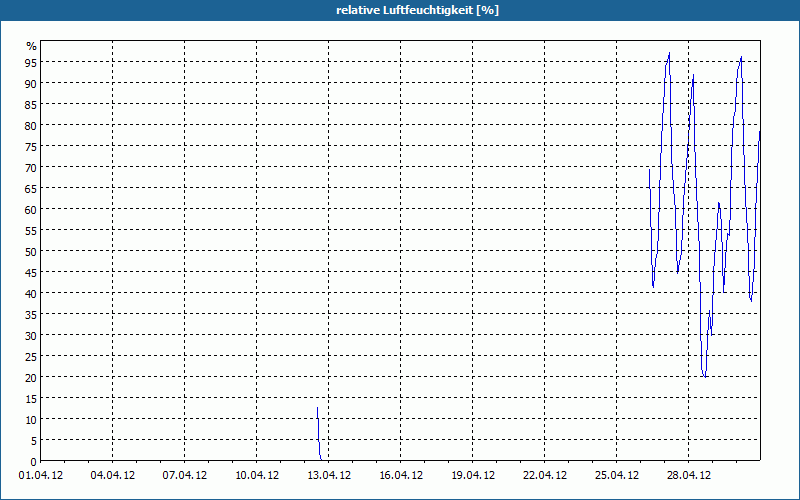800x500 pixels.
Task: Click the y-axis value 0
Action: [34, 461]
